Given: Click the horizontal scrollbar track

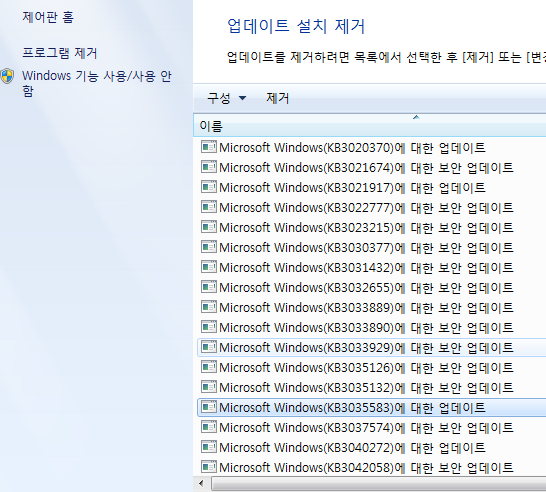Looking at the screenshot, I should pos(379,484).
